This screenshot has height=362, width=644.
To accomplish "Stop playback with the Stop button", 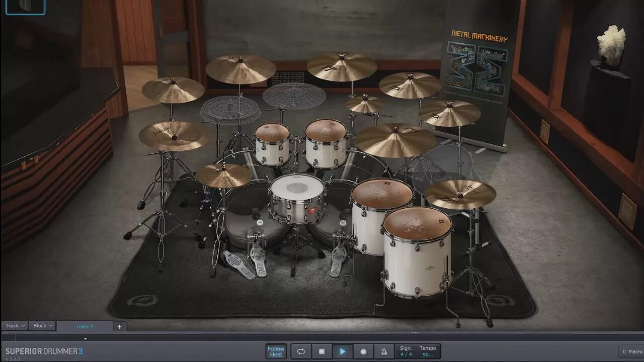I will 321,351.
